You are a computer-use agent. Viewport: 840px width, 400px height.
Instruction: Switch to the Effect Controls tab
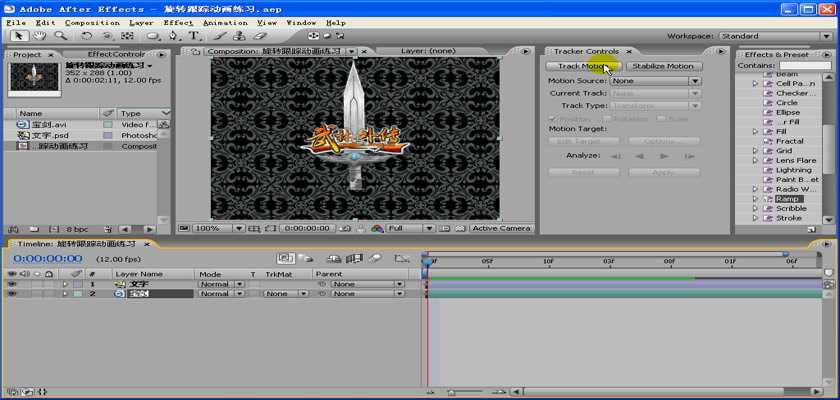(116, 54)
